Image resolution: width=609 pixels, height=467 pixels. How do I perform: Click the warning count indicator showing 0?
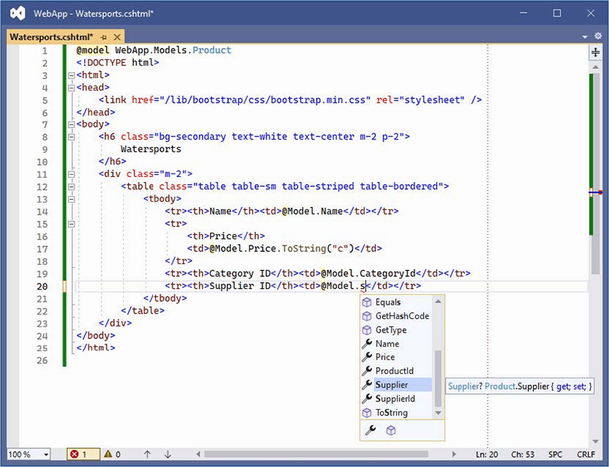click(x=112, y=454)
